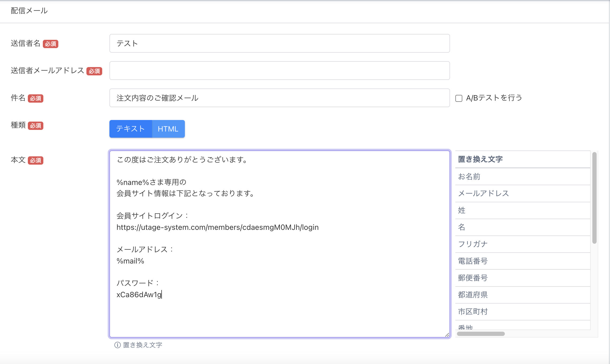Click the replacement list vertical scrollbar
Screen dimensions: 610x364
coord(594,198)
